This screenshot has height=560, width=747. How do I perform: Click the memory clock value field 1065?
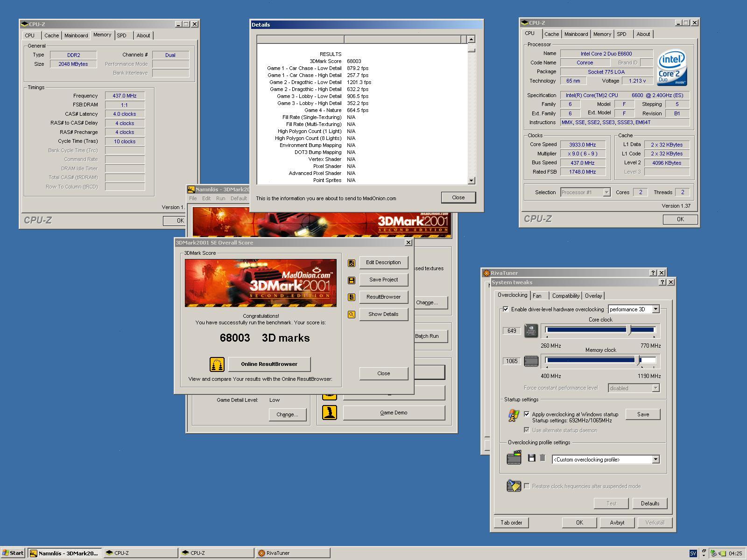point(512,361)
